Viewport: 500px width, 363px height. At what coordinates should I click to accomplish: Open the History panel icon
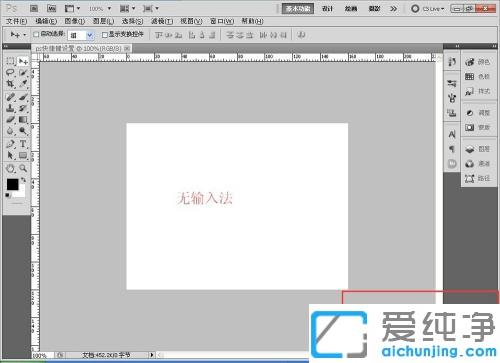[x=452, y=62]
